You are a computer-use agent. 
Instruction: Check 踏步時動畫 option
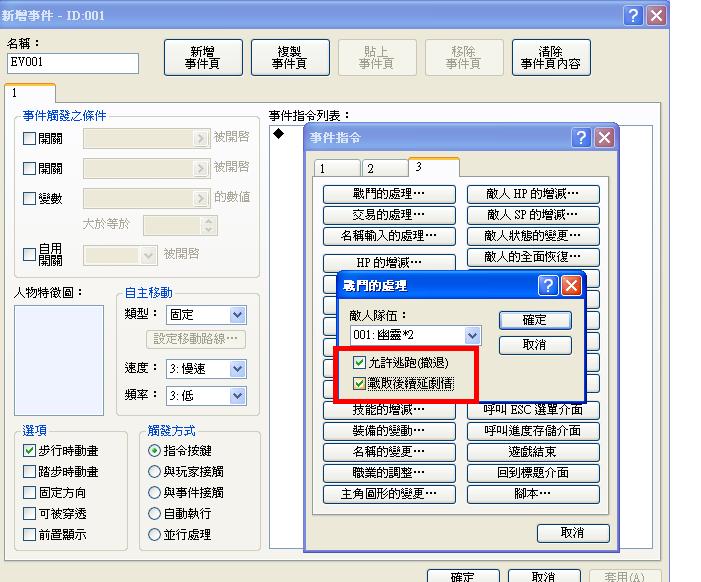click(x=29, y=472)
